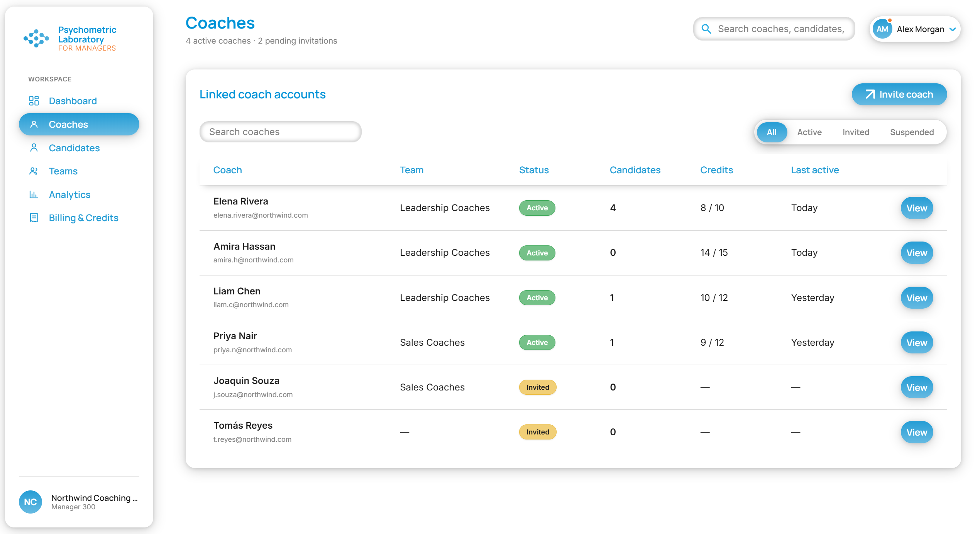Sort by the Team column header
Image resolution: width=980 pixels, height=534 pixels.
(x=411, y=170)
